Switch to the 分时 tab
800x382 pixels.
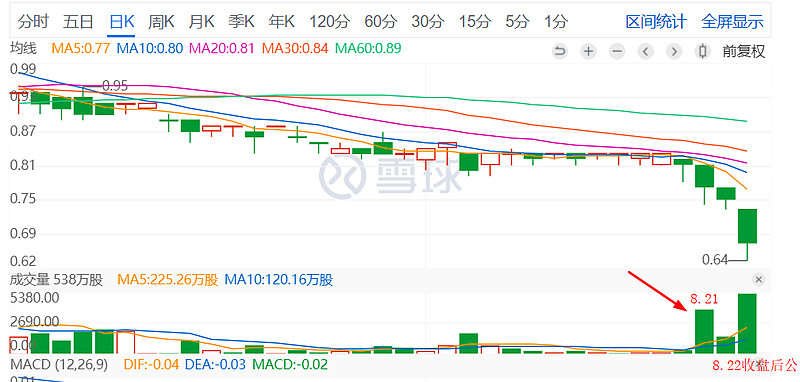click(x=33, y=22)
